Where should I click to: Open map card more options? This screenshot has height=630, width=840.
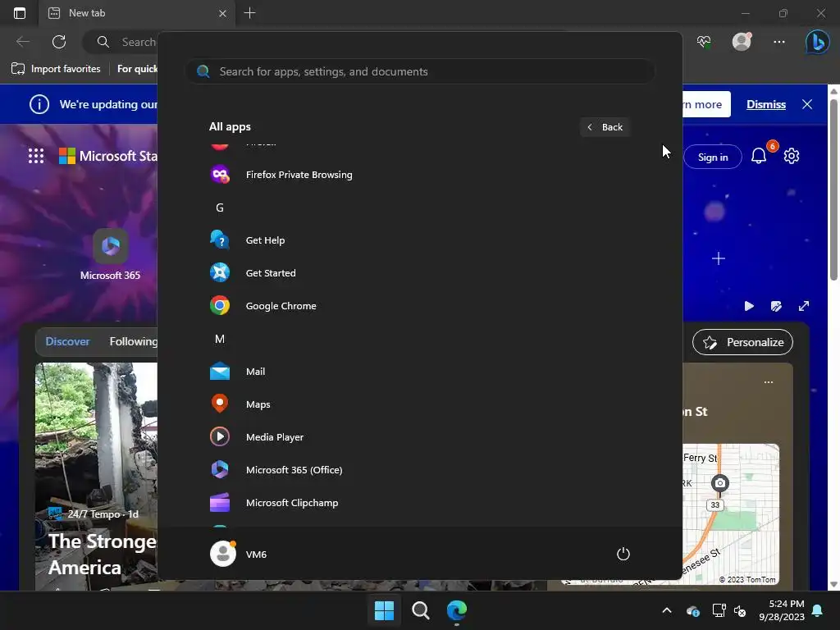(x=769, y=382)
